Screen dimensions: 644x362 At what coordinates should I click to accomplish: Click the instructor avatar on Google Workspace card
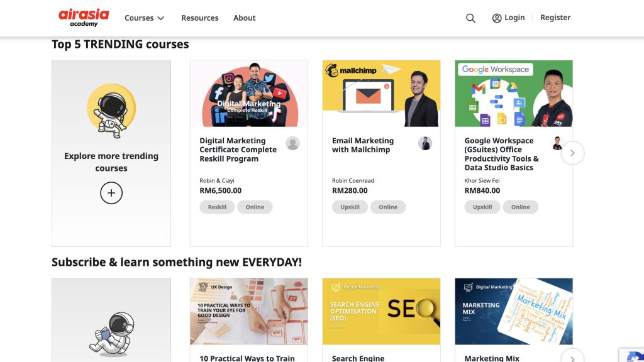557,143
